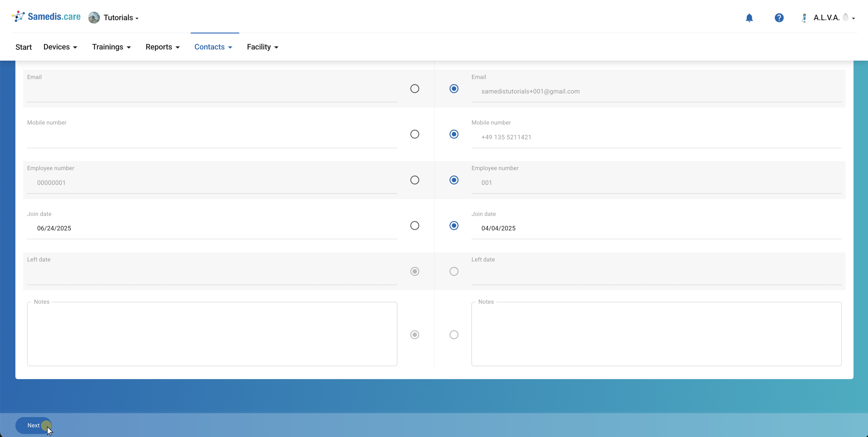Open the Devices dropdown menu

60,47
